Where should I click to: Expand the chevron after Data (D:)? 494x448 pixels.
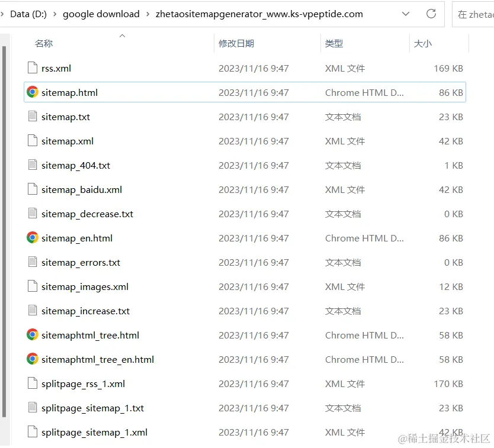pos(55,14)
